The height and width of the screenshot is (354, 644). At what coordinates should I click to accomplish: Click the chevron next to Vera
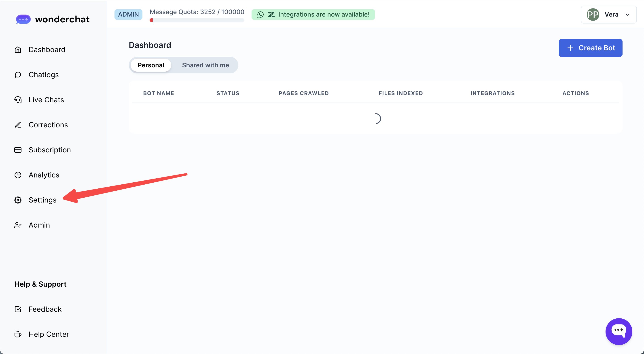tap(627, 15)
